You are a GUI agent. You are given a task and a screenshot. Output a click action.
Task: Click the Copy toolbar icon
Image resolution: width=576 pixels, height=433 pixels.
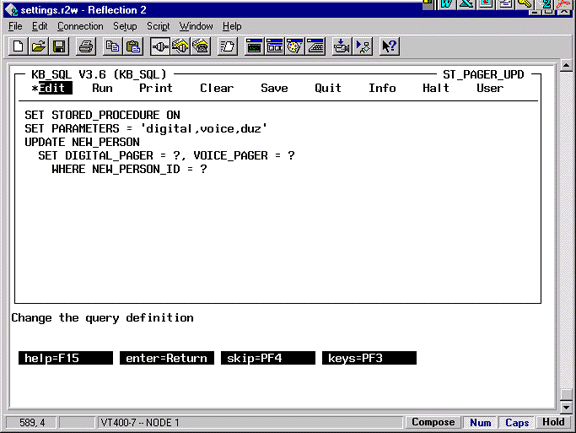coord(113,47)
